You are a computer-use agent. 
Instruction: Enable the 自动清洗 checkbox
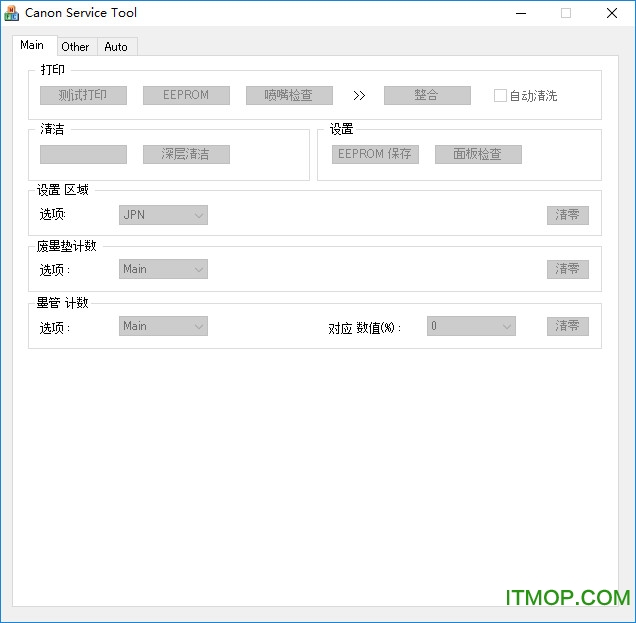click(500, 96)
